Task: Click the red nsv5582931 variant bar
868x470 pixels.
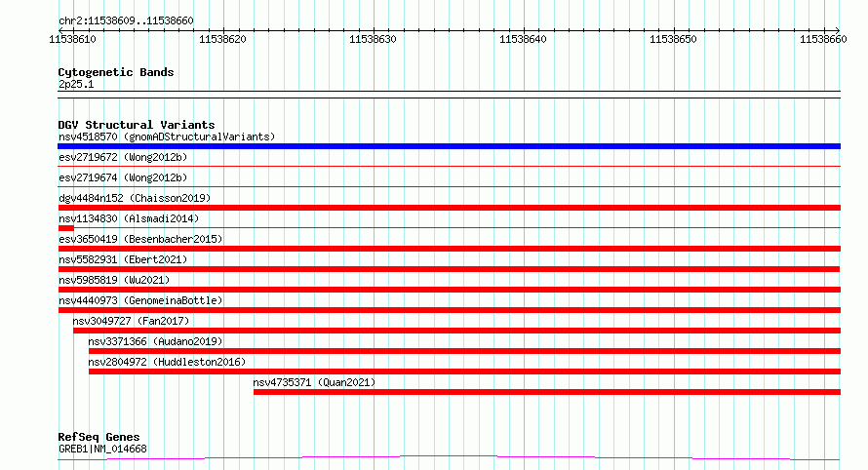Action: (449, 269)
